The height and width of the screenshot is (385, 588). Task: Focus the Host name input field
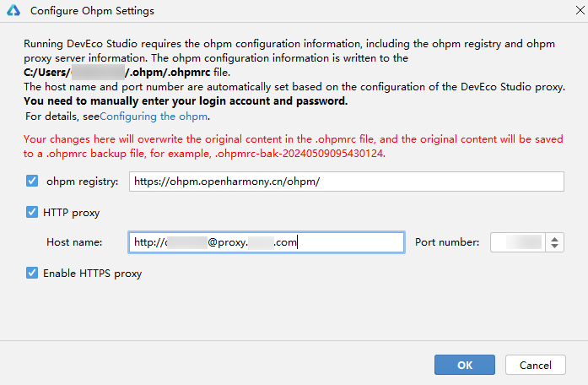(266, 242)
